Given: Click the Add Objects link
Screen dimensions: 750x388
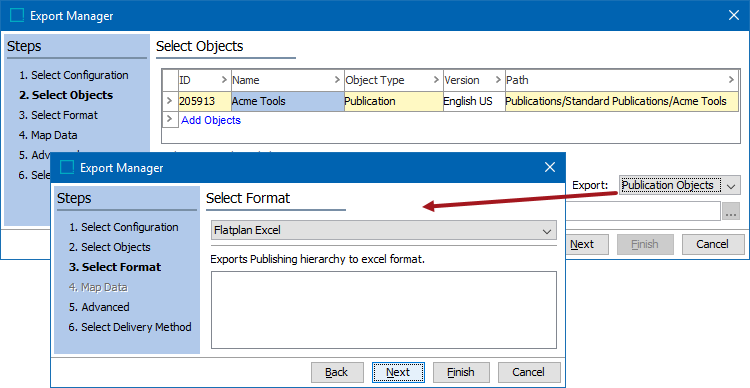Looking at the screenshot, I should (210, 120).
